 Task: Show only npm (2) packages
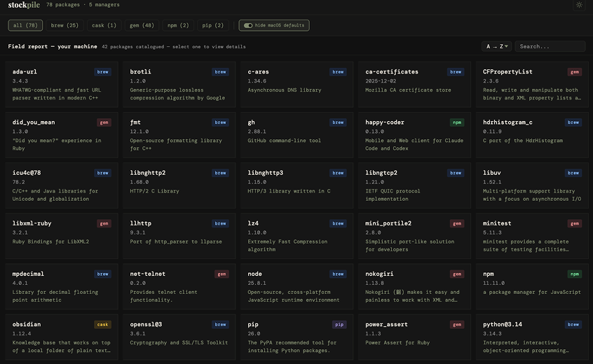coord(178,25)
